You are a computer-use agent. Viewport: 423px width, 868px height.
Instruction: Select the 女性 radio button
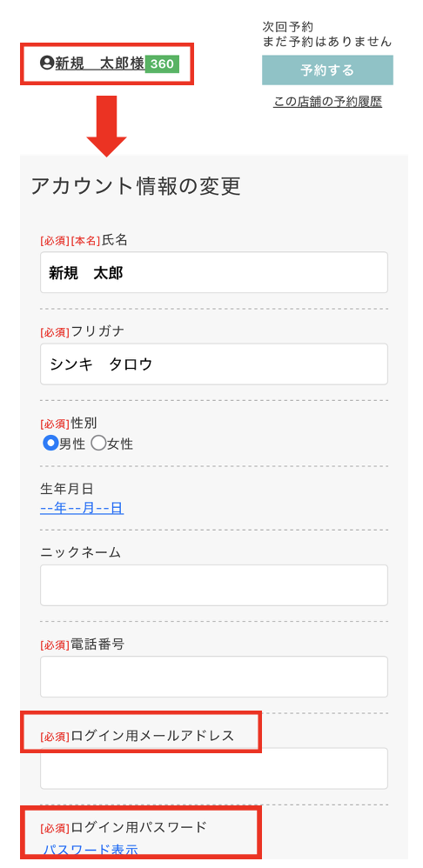tap(98, 444)
